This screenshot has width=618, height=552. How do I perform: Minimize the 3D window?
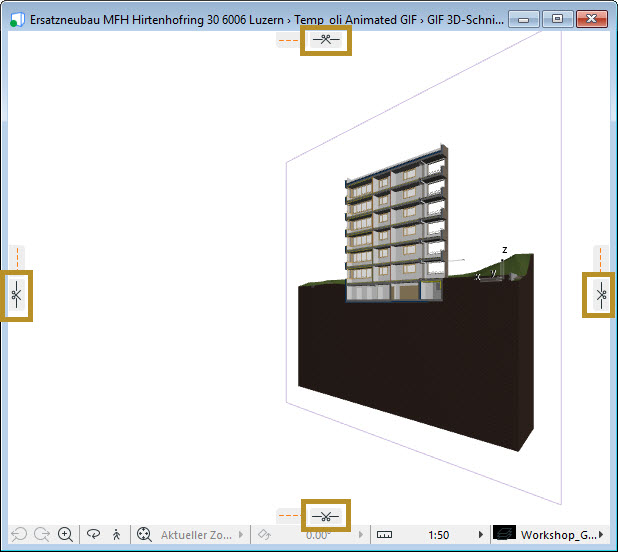(x=523, y=19)
